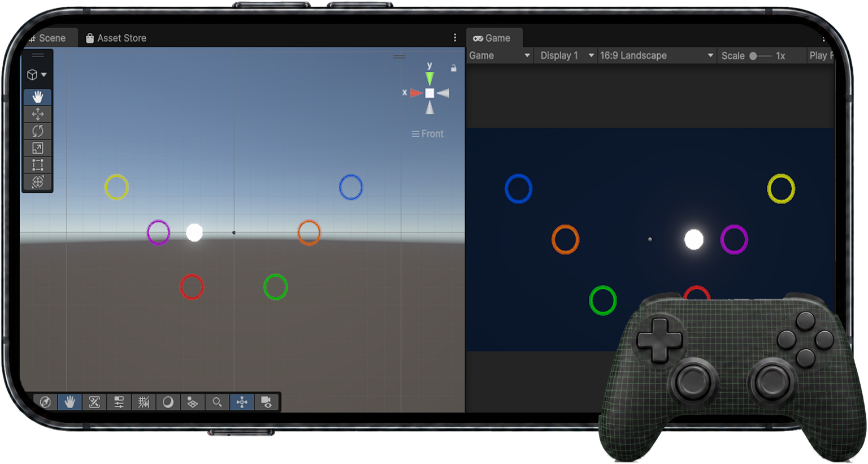Screen dimensions: 868x464
Task: Select the orange ring in the Scene view
Action: click(309, 232)
